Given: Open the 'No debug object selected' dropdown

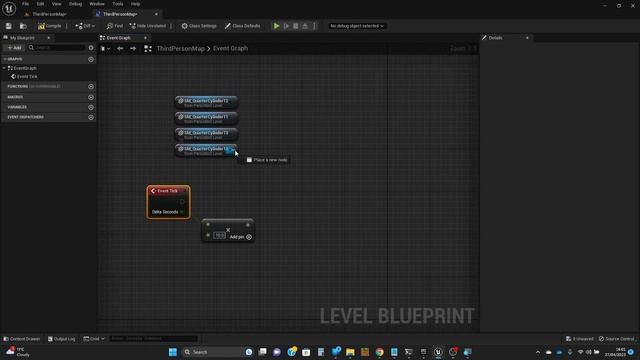Looking at the screenshot, I should tap(357, 26).
